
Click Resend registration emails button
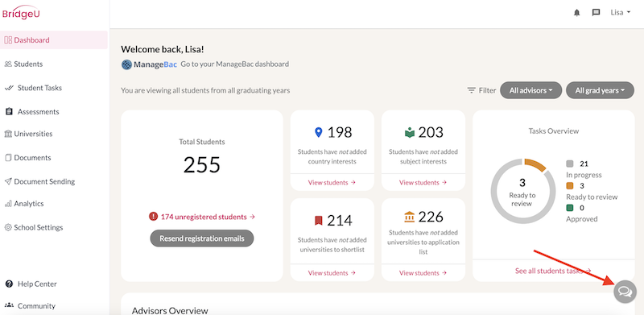pyautogui.click(x=202, y=238)
